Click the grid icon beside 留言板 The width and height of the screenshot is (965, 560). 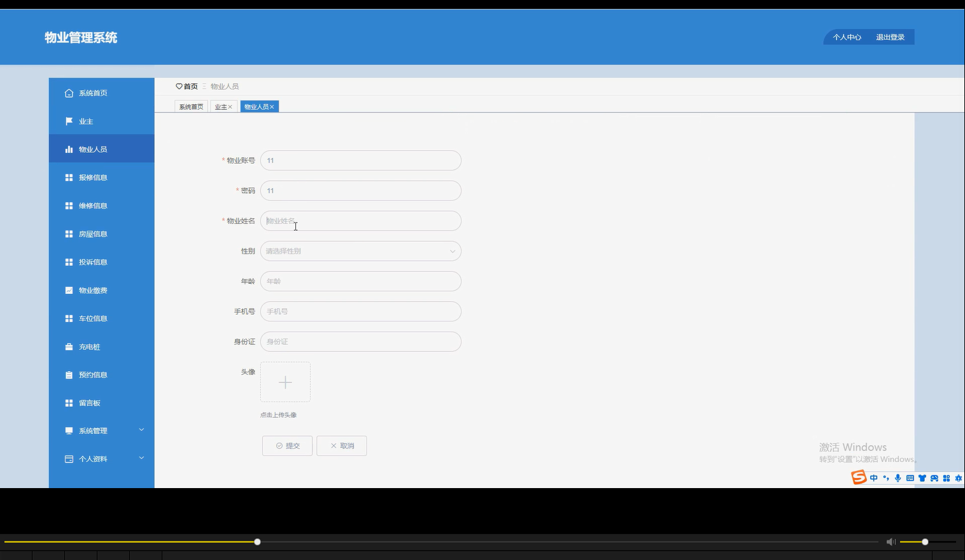(x=69, y=403)
